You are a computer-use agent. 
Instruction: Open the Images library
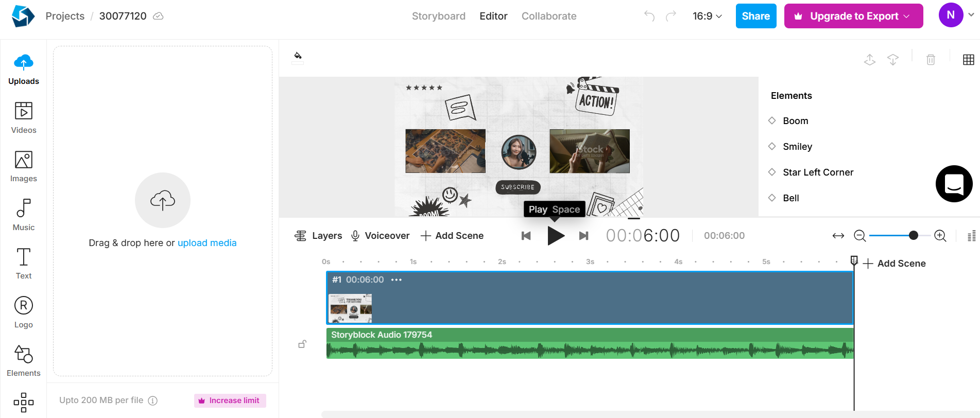tap(24, 167)
